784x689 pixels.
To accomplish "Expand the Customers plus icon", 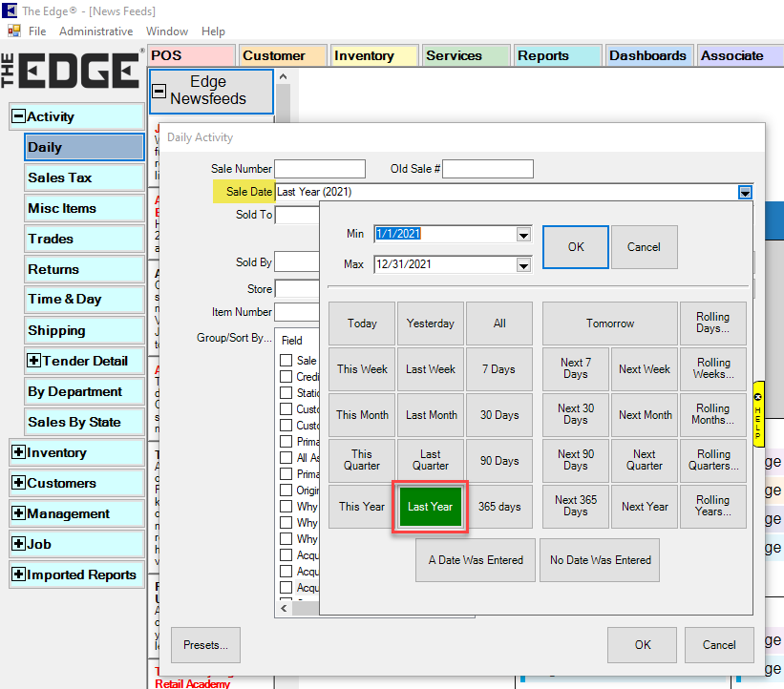I will coord(18,483).
